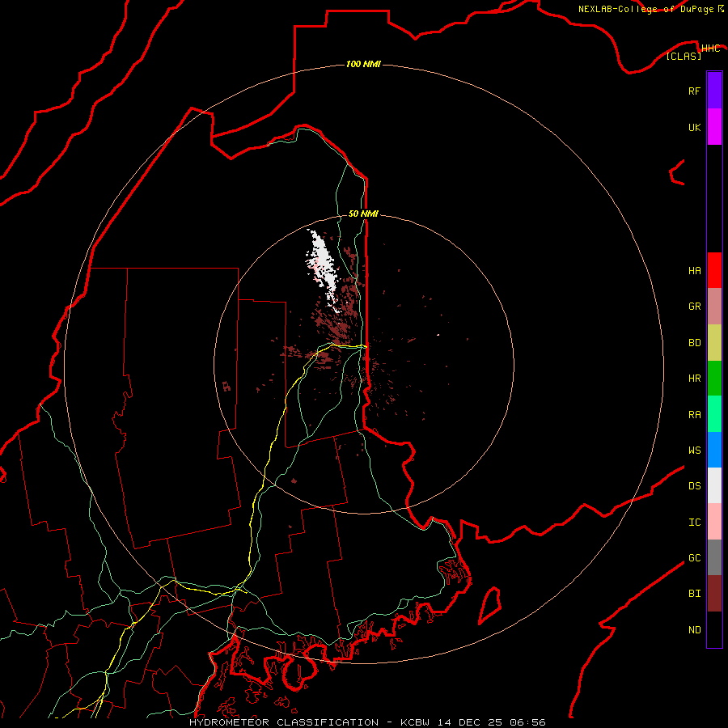Screen dimensions: 728x728
Task: Click the 100 NMI range ring label
Action: [363, 64]
